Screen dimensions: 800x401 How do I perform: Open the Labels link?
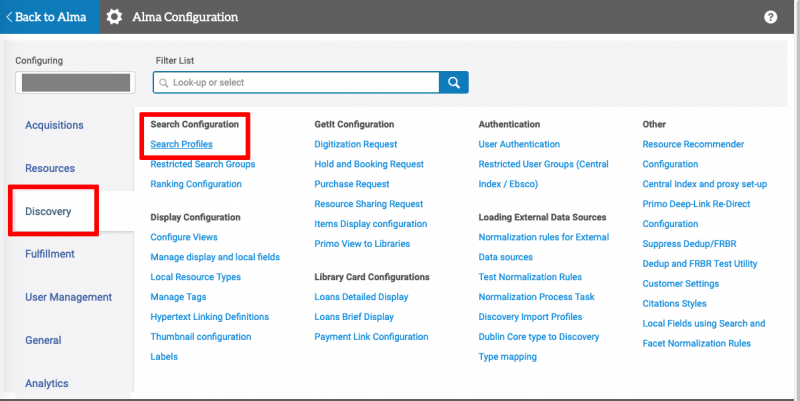pyautogui.click(x=164, y=356)
